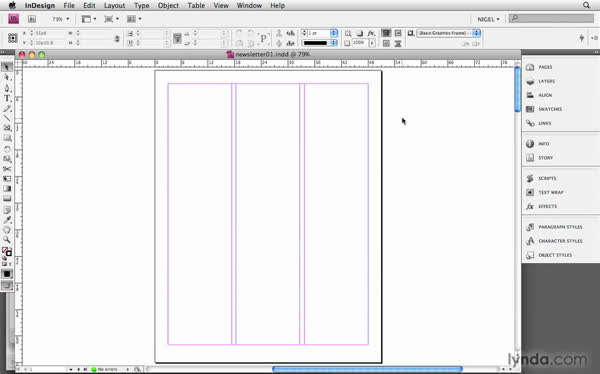Select the Zoom tool magnifier in toolbox
600x374 pixels.
pos(7,240)
